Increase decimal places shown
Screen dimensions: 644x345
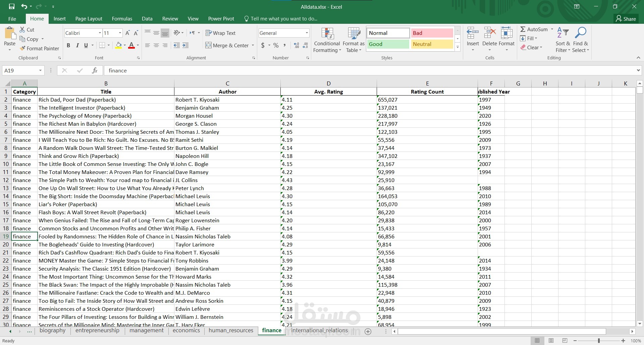(297, 45)
